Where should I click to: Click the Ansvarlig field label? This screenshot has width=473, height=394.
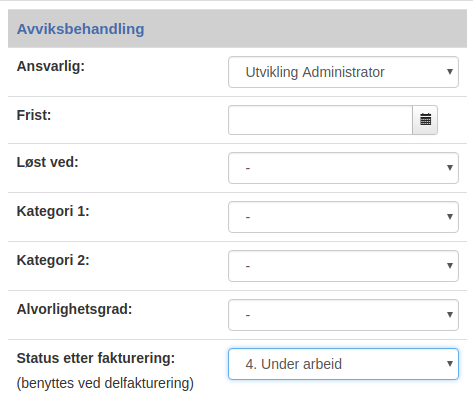[51, 66]
